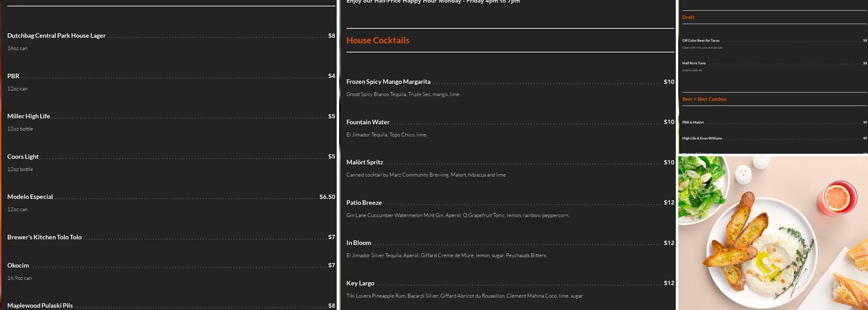Click El Jimador Tequila, Topo Chico description
Image resolution: width=868 pixels, height=310 pixels.
[x=387, y=135]
